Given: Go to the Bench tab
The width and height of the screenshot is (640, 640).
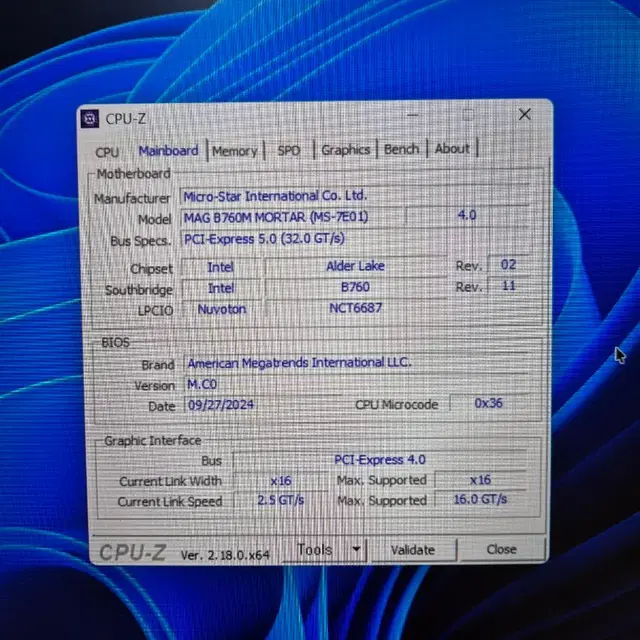Looking at the screenshot, I should coord(401,149).
